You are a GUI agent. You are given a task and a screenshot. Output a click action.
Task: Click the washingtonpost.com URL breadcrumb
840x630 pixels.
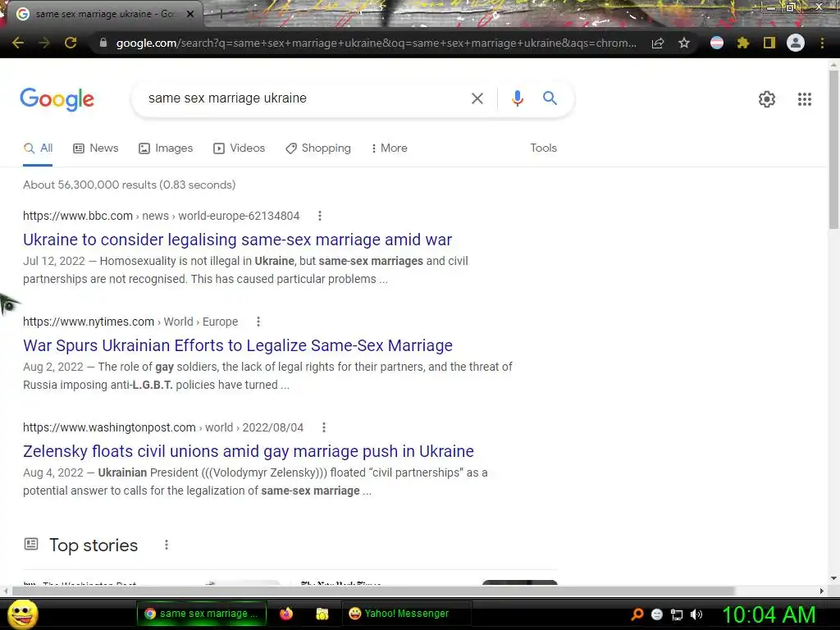(163, 427)
